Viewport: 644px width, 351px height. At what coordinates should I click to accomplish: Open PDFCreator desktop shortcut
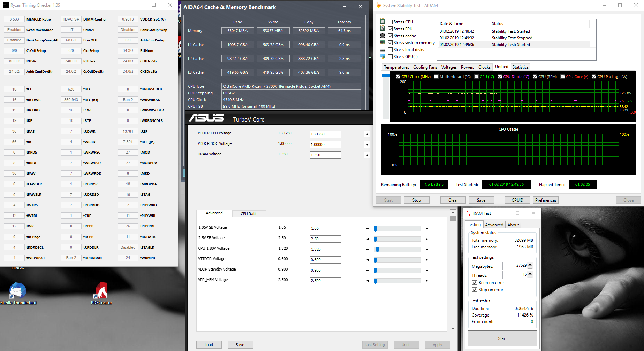click(x=101, y=293)
